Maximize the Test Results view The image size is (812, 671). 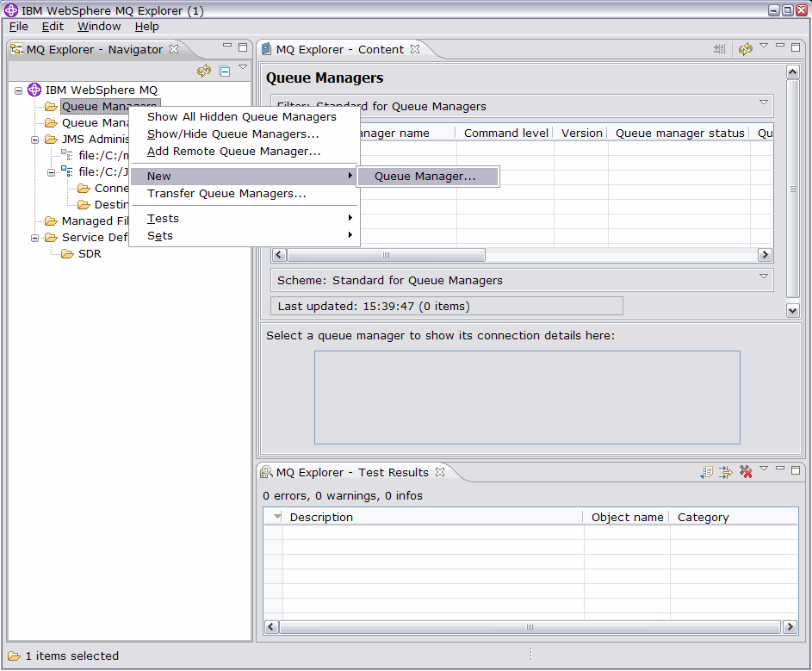795,471
